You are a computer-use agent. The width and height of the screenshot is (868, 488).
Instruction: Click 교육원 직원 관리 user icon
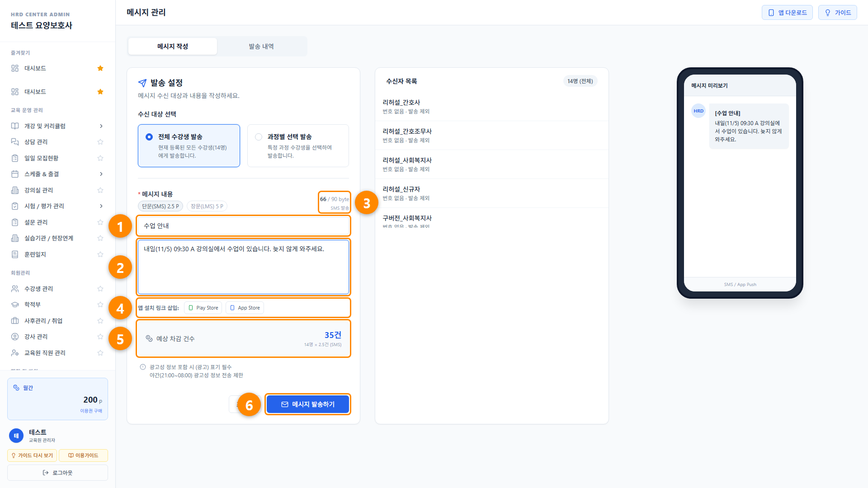[x=15, y=353]
